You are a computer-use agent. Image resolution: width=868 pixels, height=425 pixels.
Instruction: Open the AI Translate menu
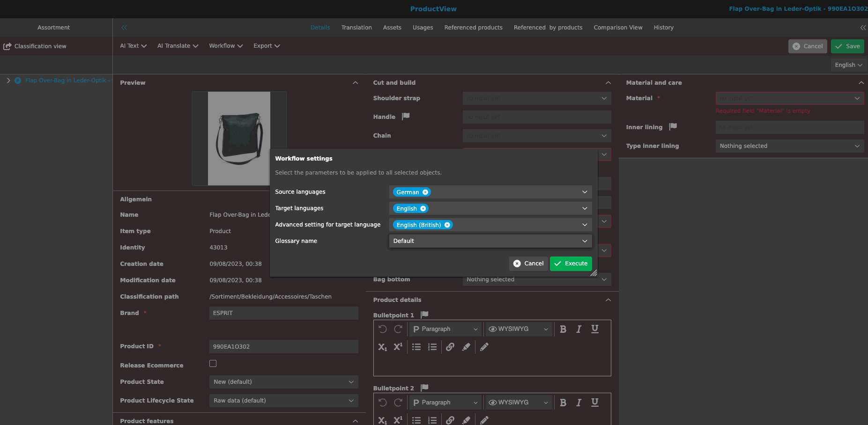178,46
